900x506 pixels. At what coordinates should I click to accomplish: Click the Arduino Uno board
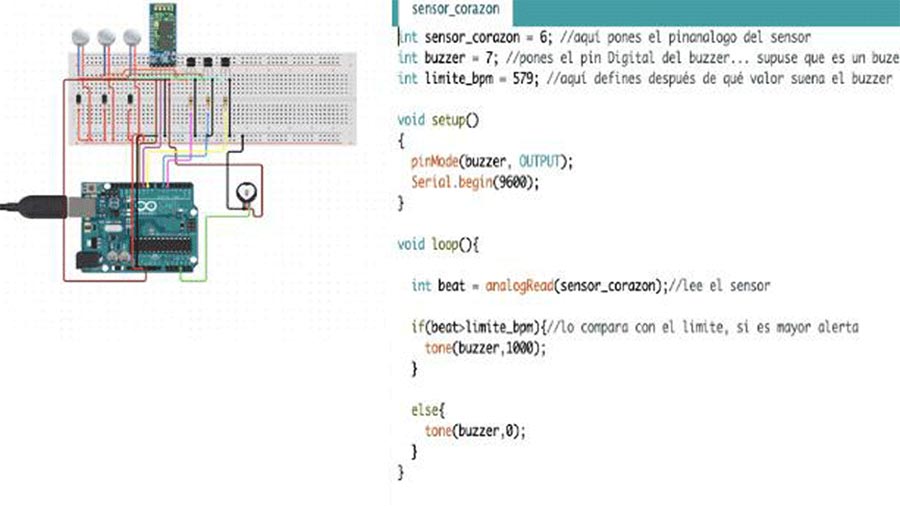coord(138,227)
